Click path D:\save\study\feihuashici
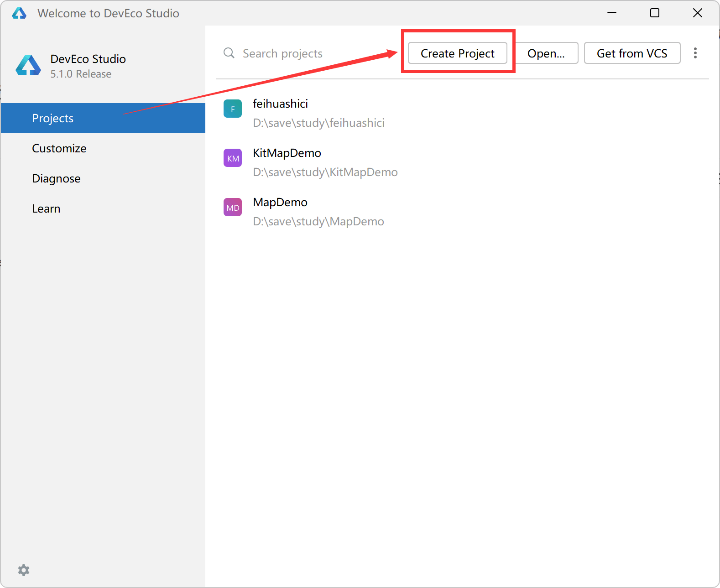The image size is (720, 588). coord(318,123)
